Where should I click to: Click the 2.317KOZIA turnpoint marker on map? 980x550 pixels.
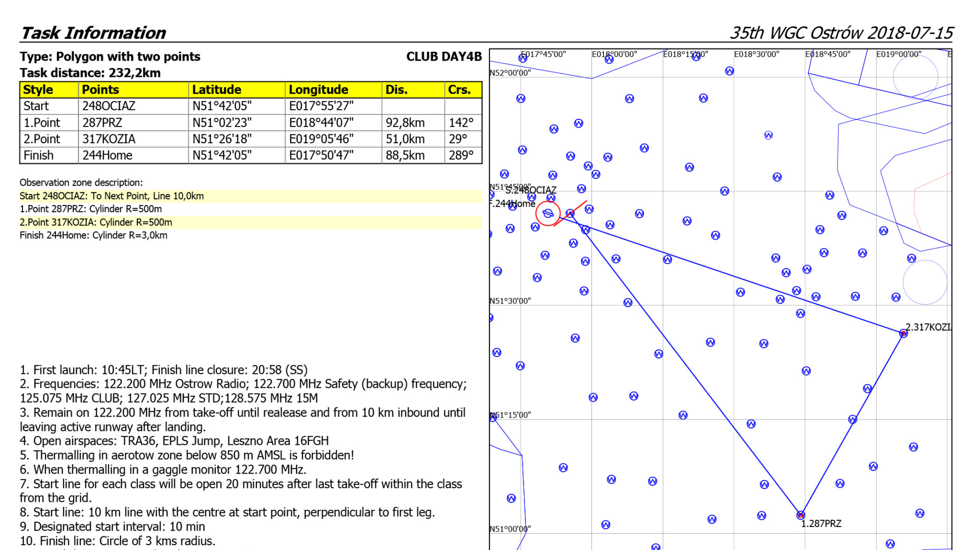[x=903, y=333]
